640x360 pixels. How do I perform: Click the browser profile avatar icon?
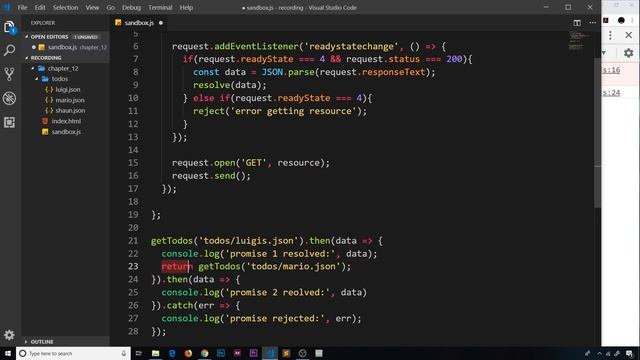point(621,20)
